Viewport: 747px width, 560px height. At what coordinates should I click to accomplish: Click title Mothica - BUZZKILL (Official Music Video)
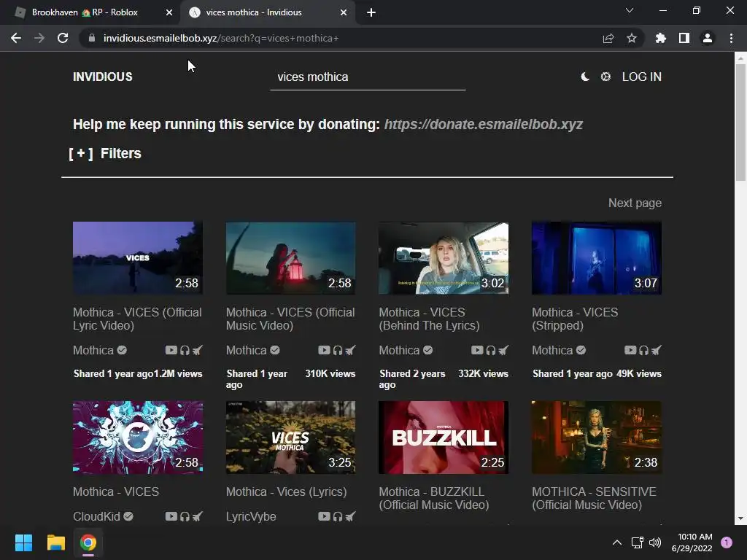(434, 498)
